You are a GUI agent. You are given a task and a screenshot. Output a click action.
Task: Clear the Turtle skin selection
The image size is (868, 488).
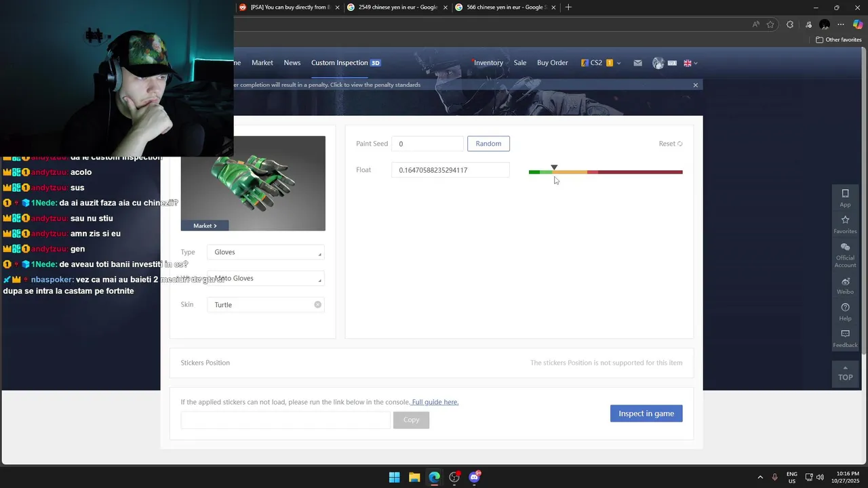(x=317, y=304)
